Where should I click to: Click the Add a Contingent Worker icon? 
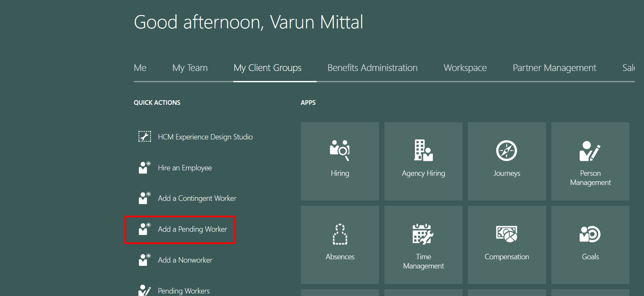pos(144,198)
